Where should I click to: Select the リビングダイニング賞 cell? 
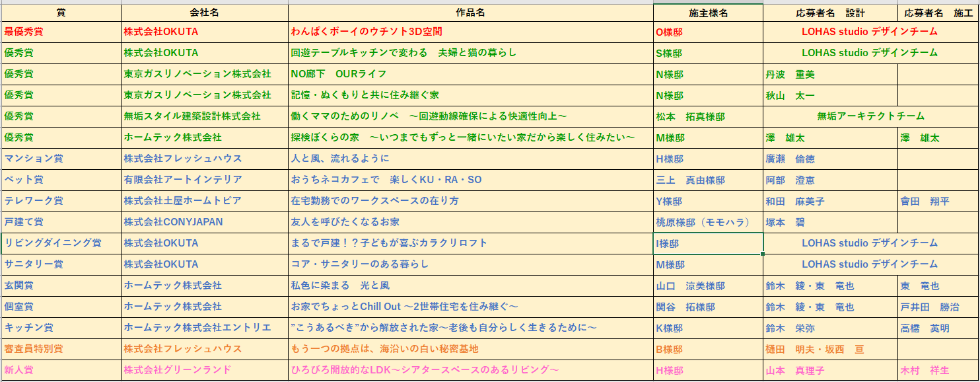click(x=61, y=243)
